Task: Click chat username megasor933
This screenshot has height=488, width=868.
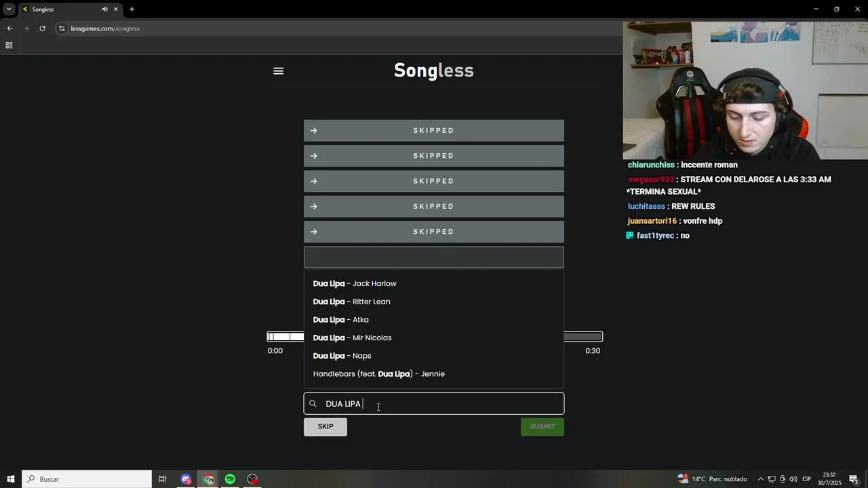Action: point(651,180)
